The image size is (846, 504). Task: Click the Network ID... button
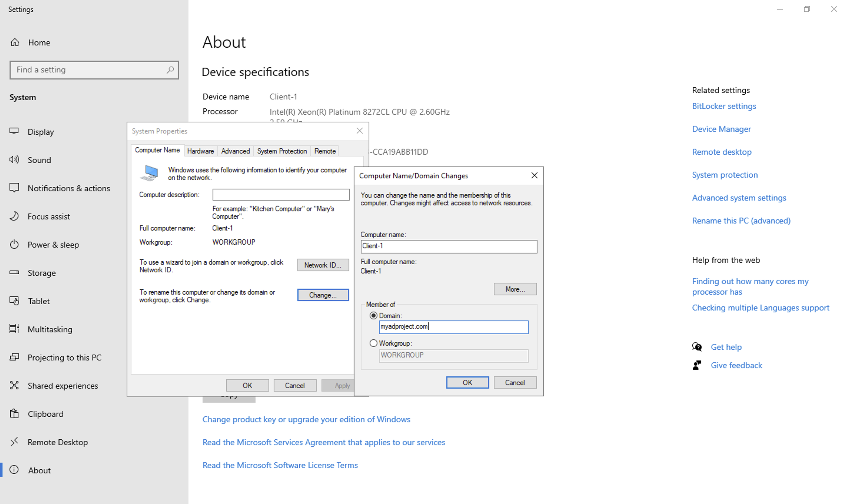[x=323, y=265]
